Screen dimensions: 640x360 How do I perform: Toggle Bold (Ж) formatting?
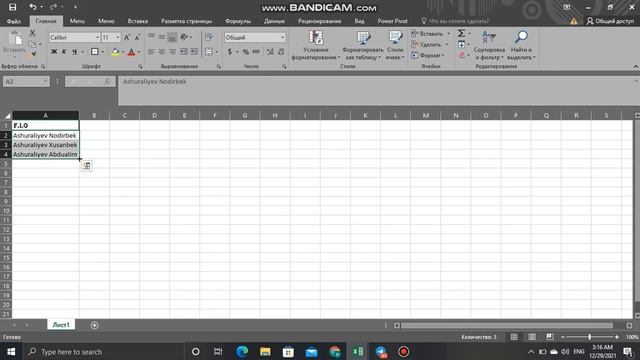point(54,52)
